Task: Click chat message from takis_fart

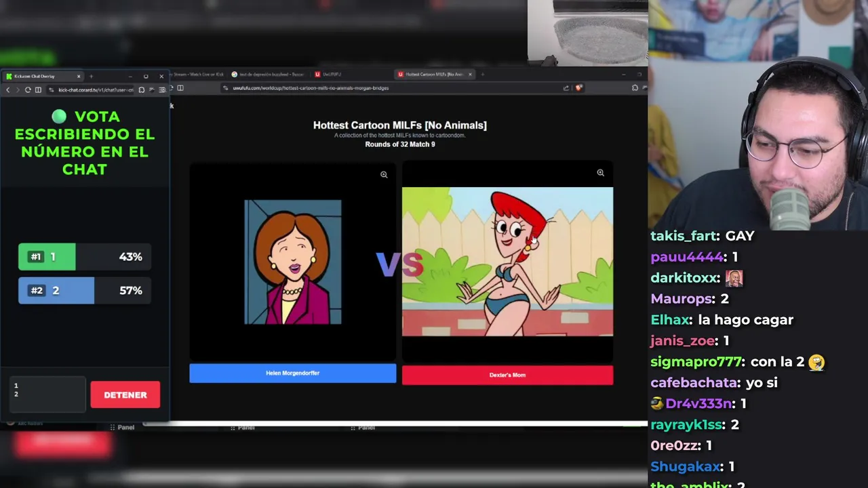Action: point(703,236)
